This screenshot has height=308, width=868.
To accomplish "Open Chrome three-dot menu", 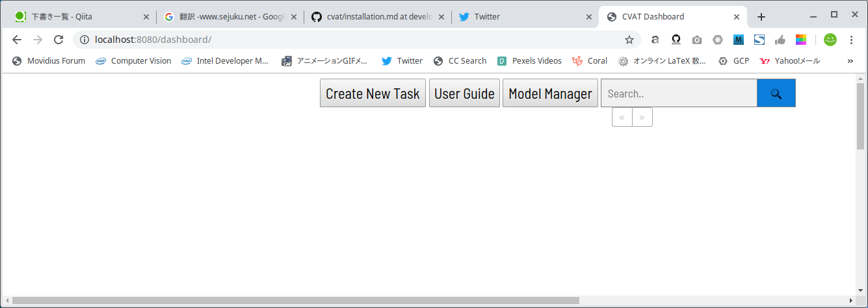I will pyautogui.click(x=851, y=40).
